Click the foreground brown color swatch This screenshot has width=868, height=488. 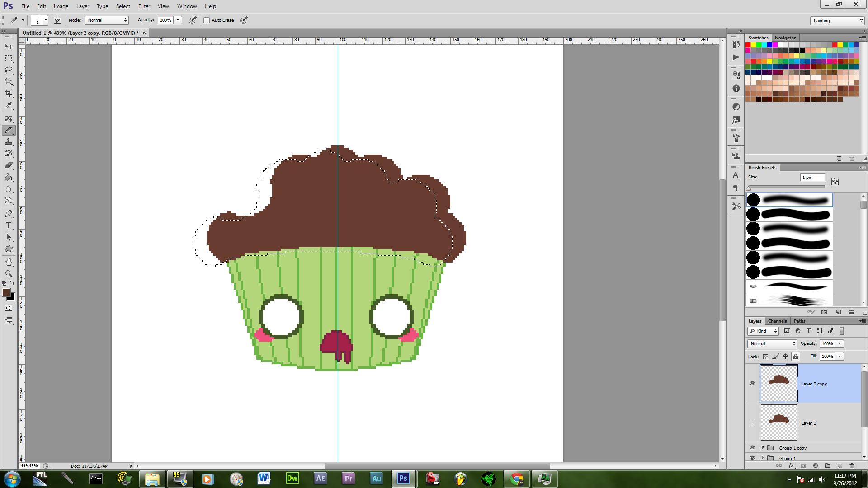pyautogui.click(x=6, y=293)
